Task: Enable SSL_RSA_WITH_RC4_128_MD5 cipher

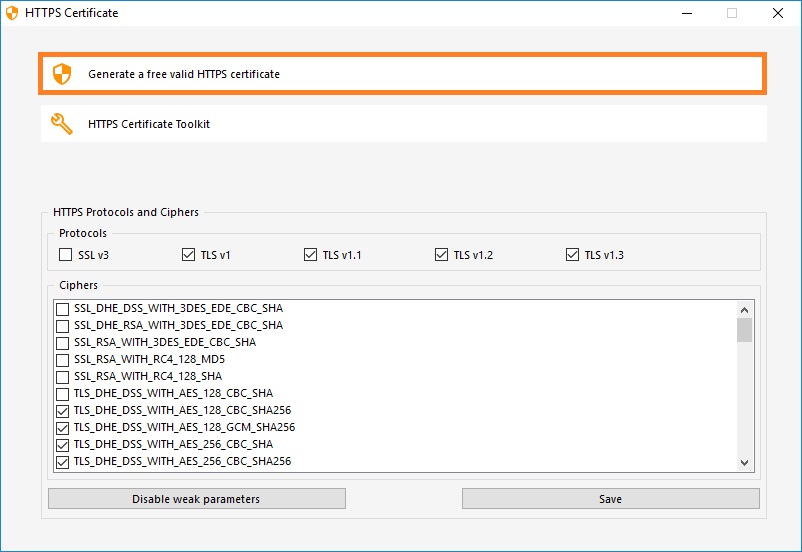Action: click(63, 359)
